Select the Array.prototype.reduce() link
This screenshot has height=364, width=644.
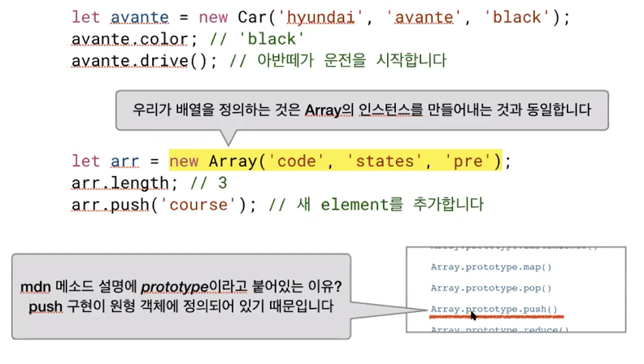[x=499, y=329]
